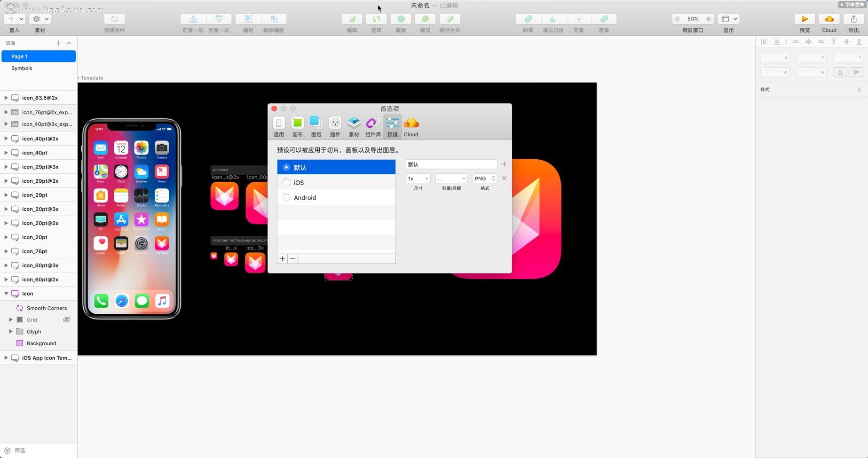The image size is (868, 458).
Task: Add a new preset with plus button
Action: click(x=282, y=259)
